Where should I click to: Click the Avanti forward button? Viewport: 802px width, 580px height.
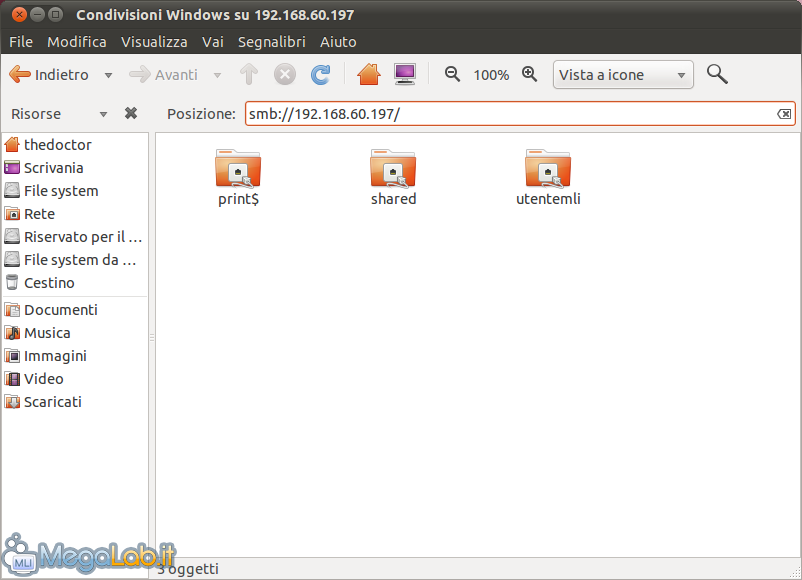[163, 75]
